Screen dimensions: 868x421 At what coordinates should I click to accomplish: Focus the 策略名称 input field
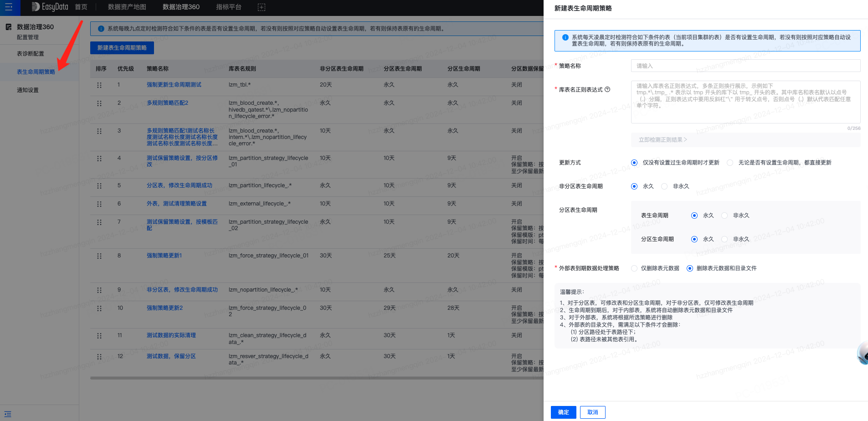745,66
